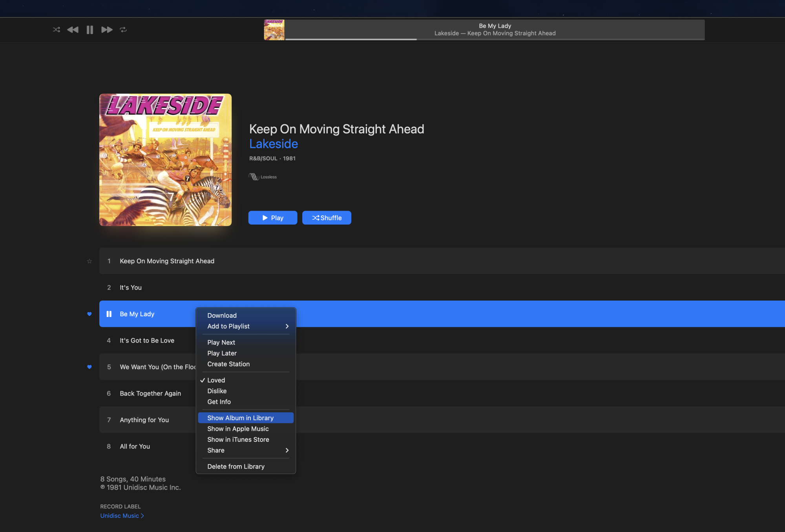Click the playback progress bar under the song title

pyautogui.click(x=495, y=39)
